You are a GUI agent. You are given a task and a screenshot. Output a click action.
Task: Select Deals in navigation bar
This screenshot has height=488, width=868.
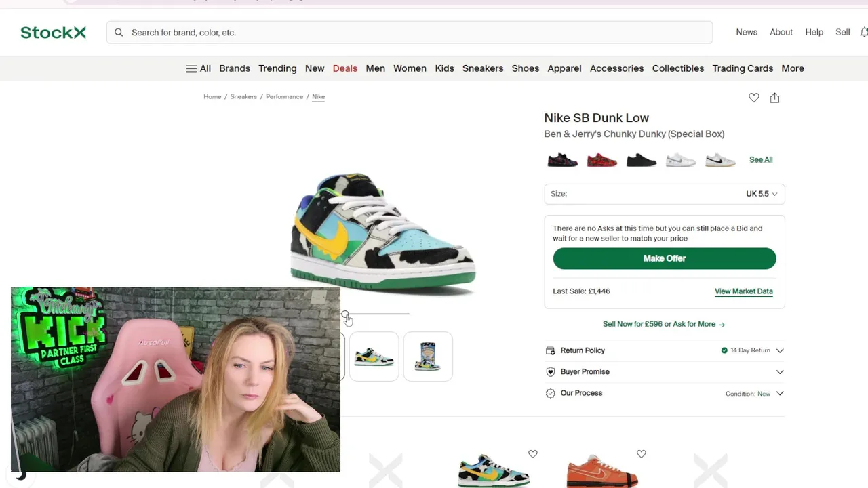pyautogui.click(x=345, y=68)
